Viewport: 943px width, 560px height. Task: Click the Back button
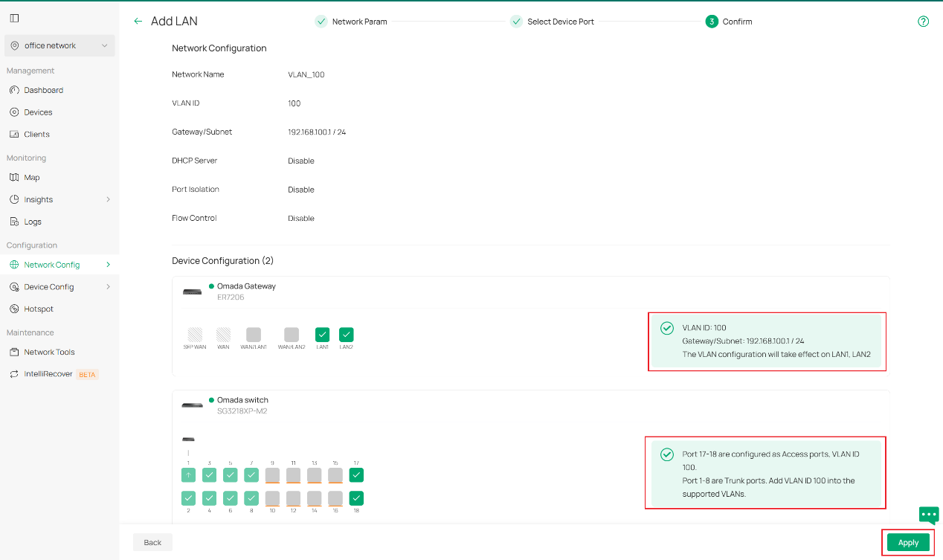click(152, 542)
